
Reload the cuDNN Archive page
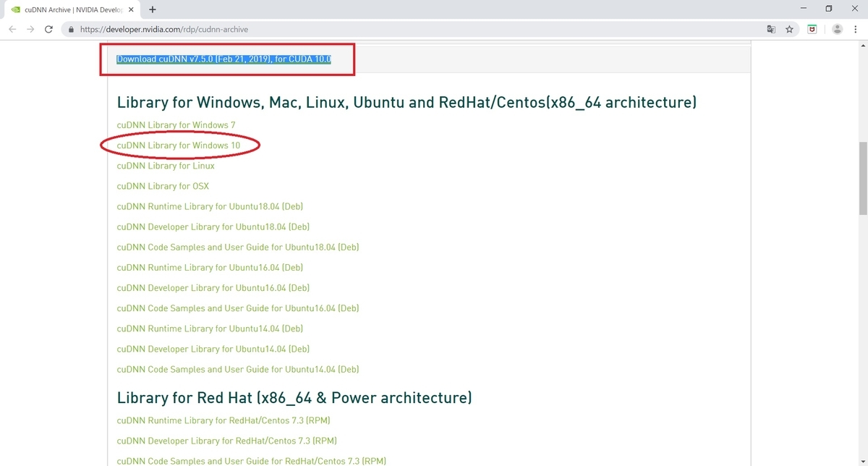pyautogui.click(x=48, y=29)
